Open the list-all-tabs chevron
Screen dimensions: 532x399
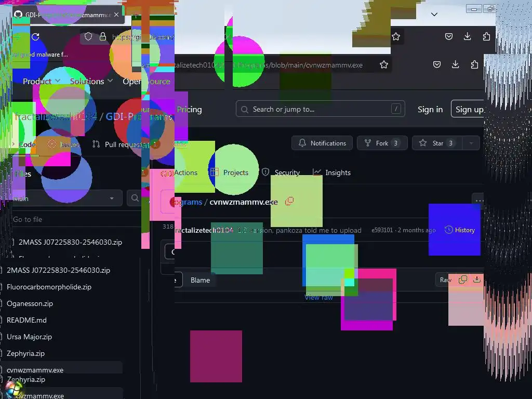pos(434,14)
